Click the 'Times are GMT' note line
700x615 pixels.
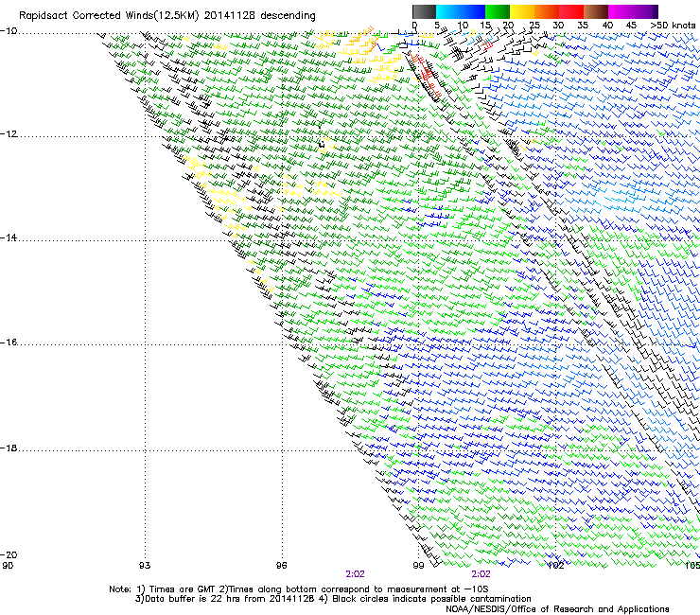pyautogui.click(x=299, y=589)
